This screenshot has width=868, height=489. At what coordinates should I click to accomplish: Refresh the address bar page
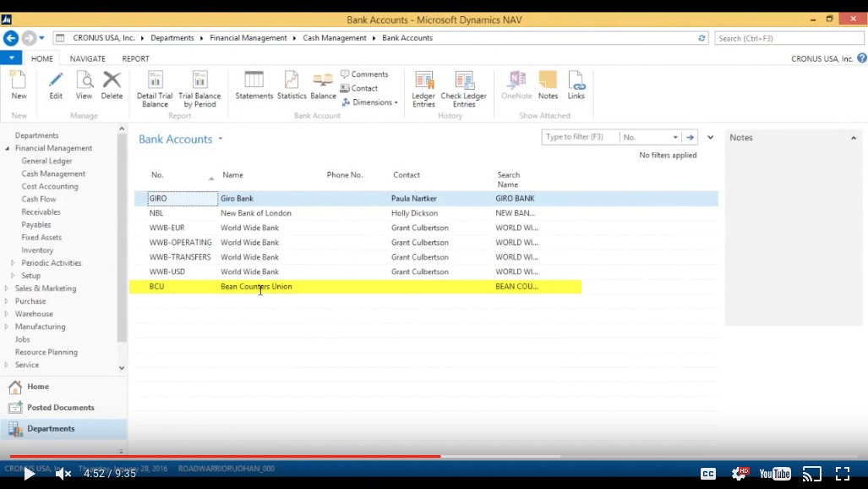pyautogui.click(x=701, y=38)
